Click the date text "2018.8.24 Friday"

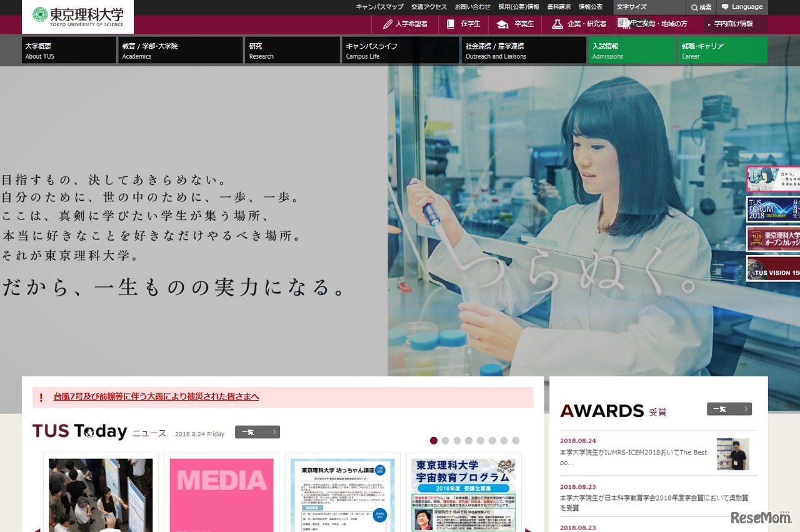(199, 434)
